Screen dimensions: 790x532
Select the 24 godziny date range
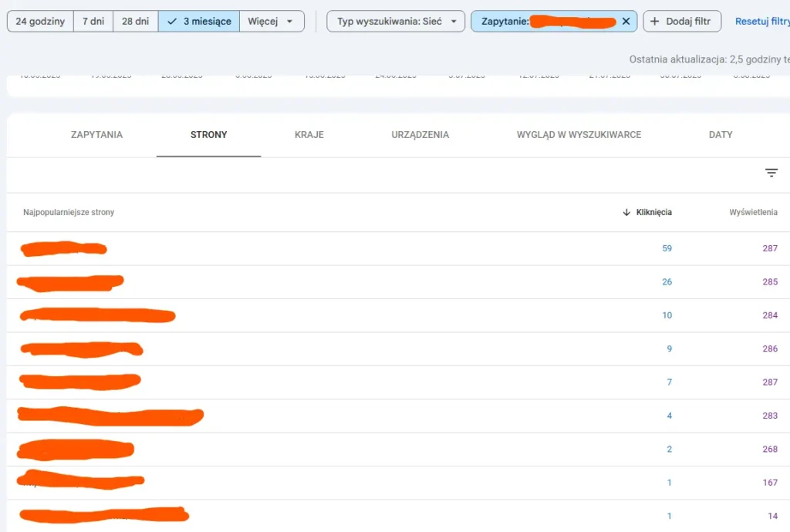[x=40, y=22]
